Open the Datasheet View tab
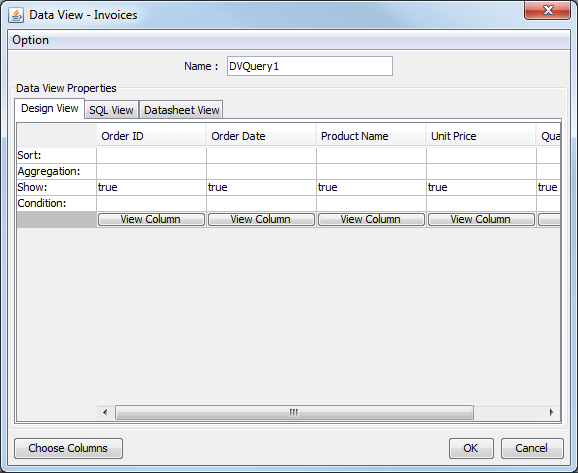This screenshot has height=473, width=578. pos(181,110)
